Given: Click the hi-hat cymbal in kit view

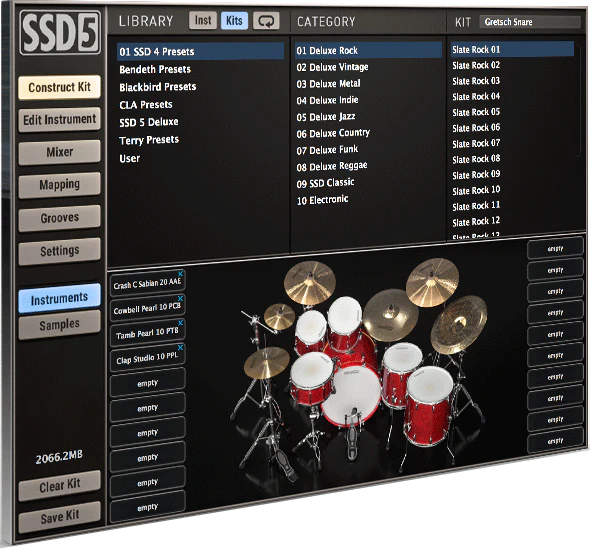Looking at the screenshot, I should (266, 362).
